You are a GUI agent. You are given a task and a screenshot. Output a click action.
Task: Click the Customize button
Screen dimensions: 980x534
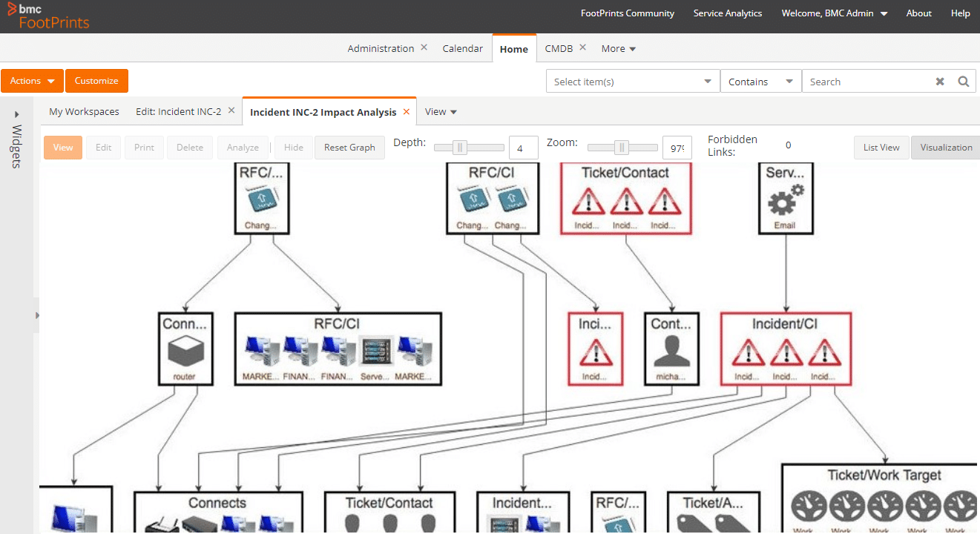pyautogui.click(x=96, y=81)
